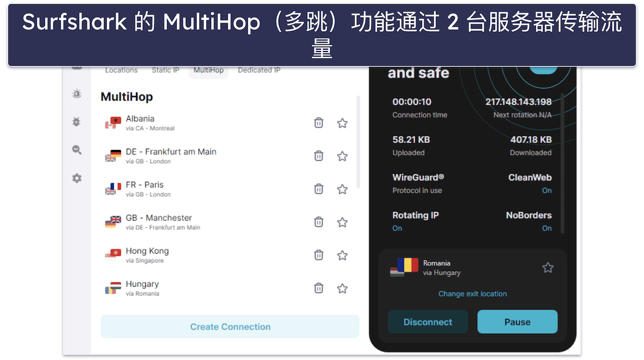
Task: Switch to the Static IP tab
Action: click(166, 70)
